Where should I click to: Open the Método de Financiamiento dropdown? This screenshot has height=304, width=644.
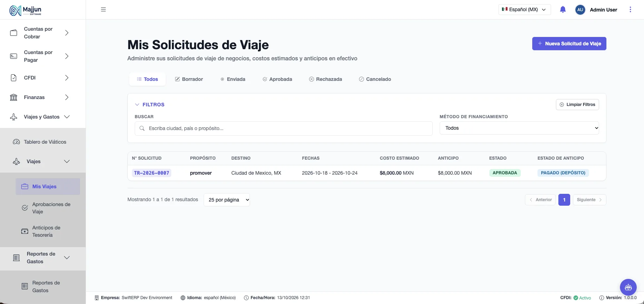[x=519, y=128]
